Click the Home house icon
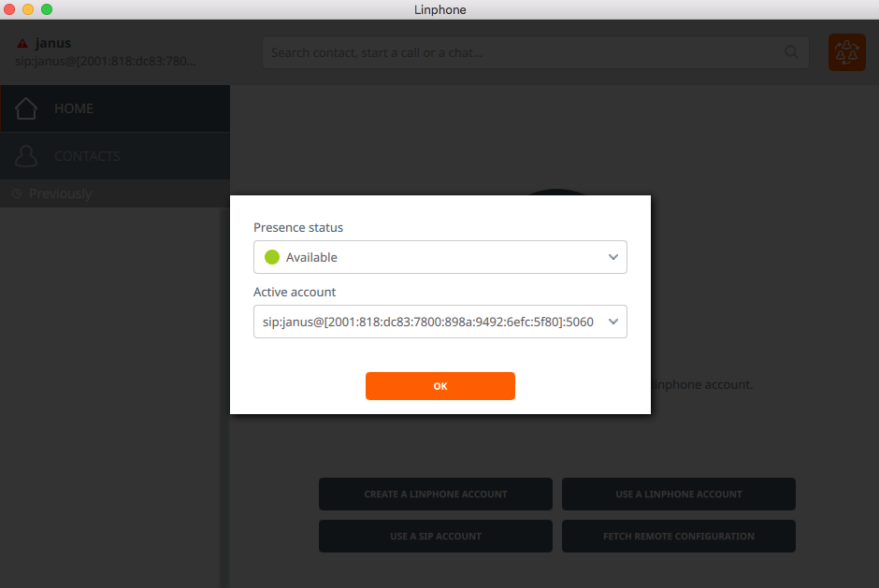Screen dimensions: 879x588 [26, 108]
